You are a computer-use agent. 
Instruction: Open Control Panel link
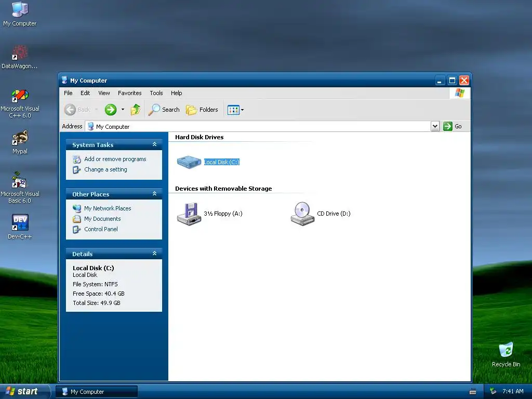101,229
